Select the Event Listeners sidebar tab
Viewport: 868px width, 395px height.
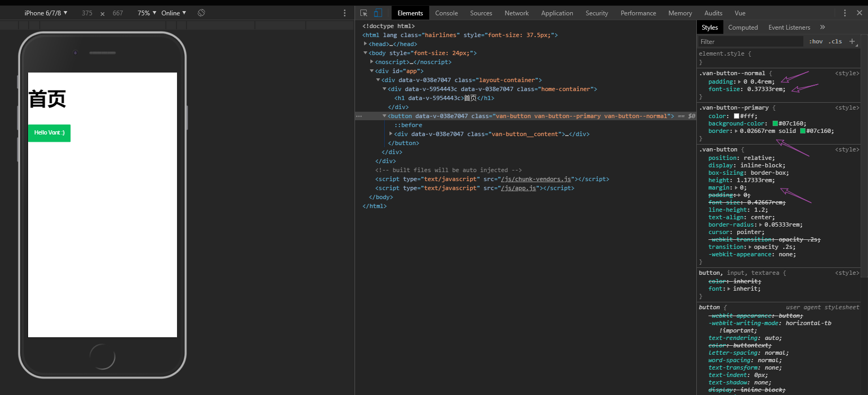[789, 28]
